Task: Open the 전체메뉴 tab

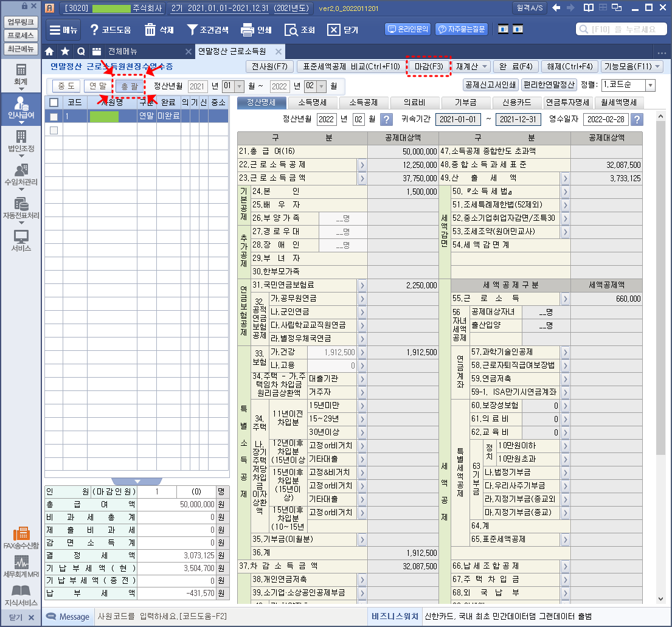Action: [123, 52]
